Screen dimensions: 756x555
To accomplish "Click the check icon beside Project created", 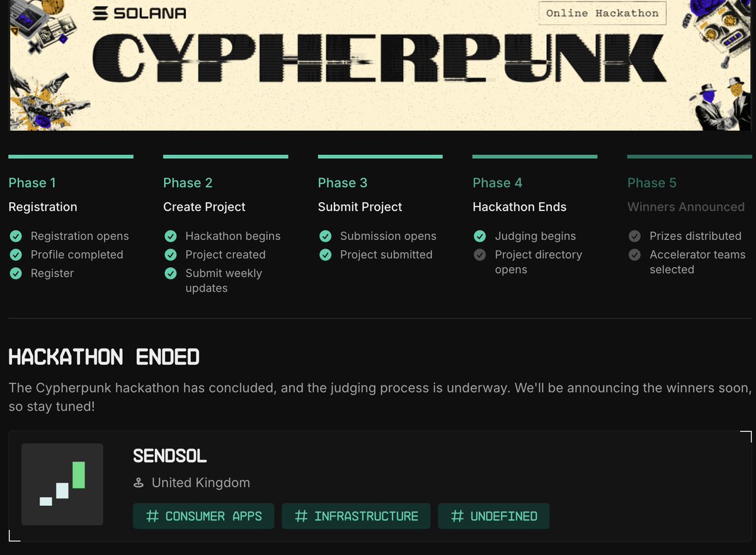I will click(170, 255).
